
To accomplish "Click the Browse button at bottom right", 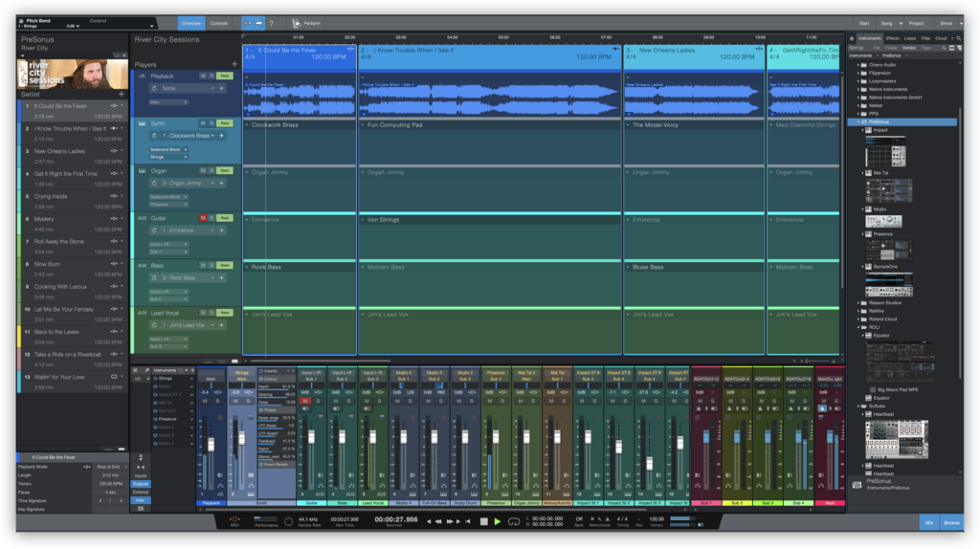I will (952, 522).
